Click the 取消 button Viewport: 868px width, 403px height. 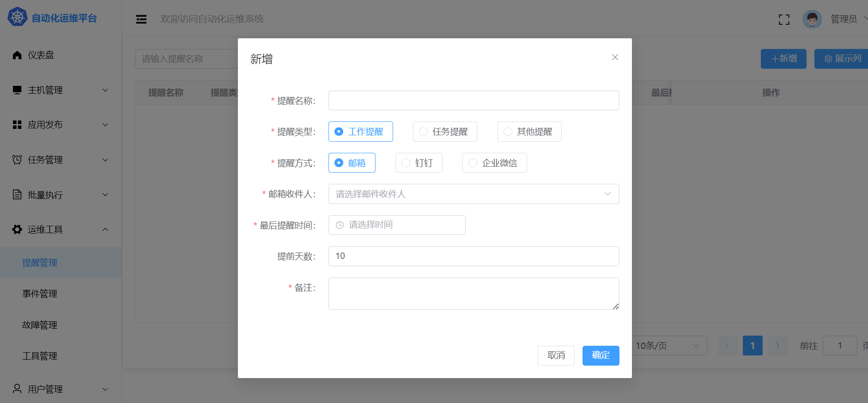click(x=556, y=355)
